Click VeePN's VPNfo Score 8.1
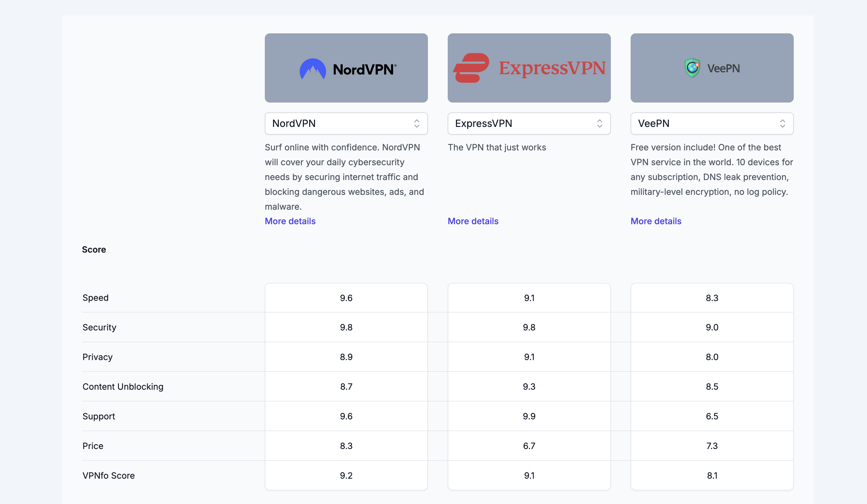This screenshot has width=867, height=504. (712, 476)
